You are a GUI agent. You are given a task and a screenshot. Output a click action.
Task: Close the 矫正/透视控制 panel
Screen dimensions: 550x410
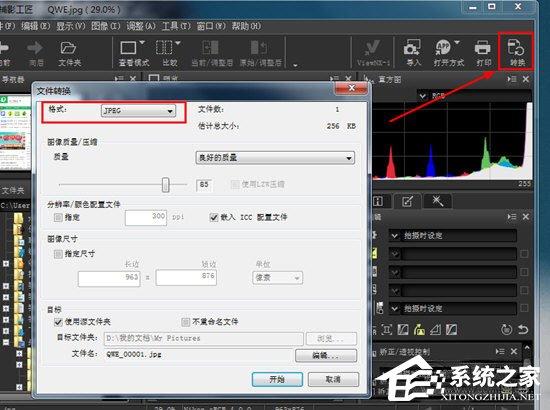[514, 351]
